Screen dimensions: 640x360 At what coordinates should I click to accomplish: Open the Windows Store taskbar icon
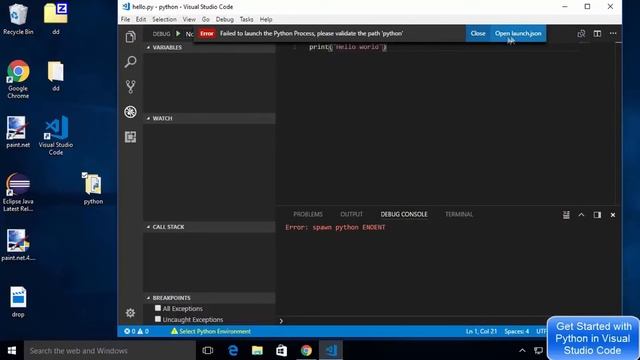[x=282, y=350]
